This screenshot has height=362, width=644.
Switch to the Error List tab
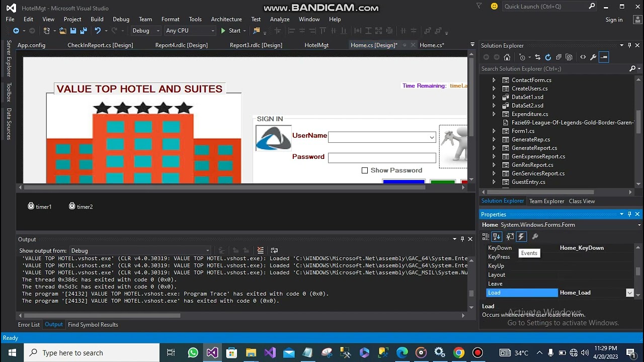(29, 325)
